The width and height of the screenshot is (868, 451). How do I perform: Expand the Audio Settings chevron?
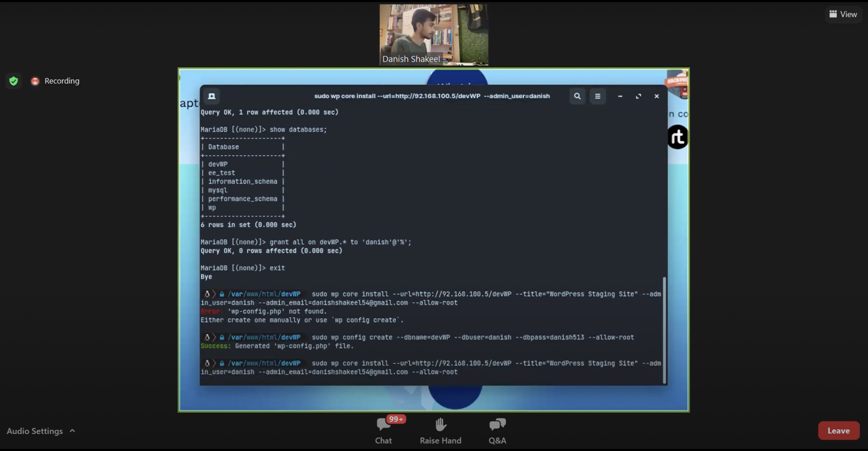72,430
